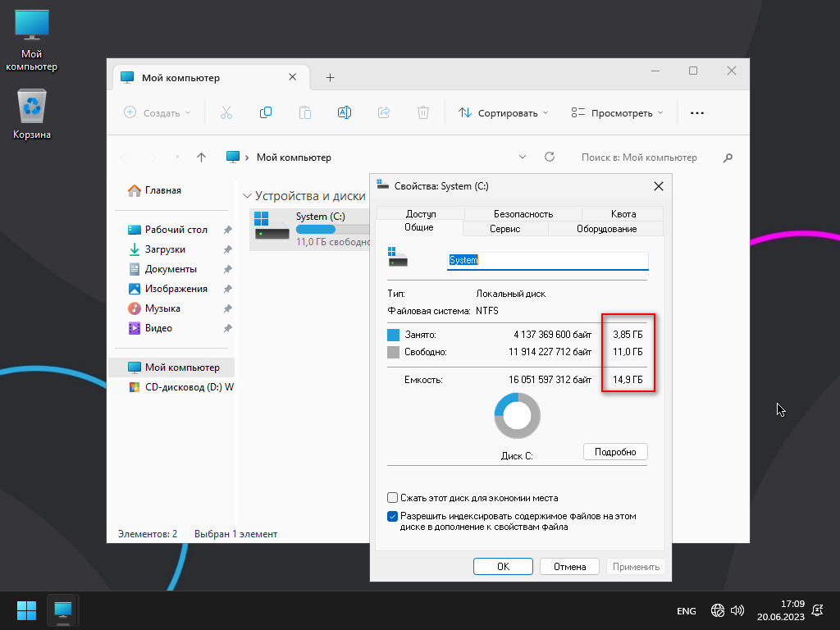The width and height of the screenshot is (840, 630).
Task: Add a new Explorer tab with plus
Action: pyautogui.click(x=331, y=78)
